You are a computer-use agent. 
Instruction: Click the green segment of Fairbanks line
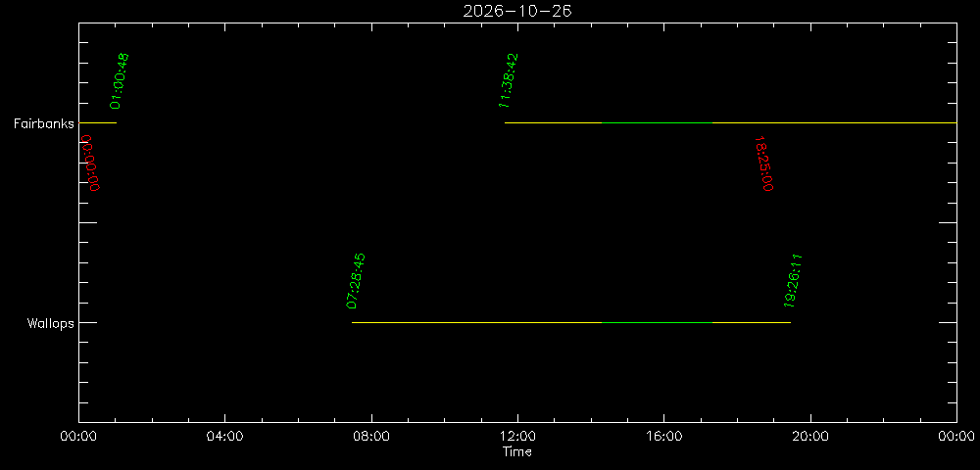[x=657, y=123]
